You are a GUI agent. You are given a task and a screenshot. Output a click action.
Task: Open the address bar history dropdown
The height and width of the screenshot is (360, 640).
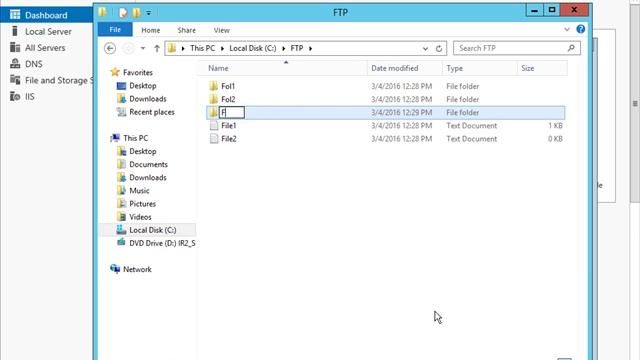click(x=425, y=49)
